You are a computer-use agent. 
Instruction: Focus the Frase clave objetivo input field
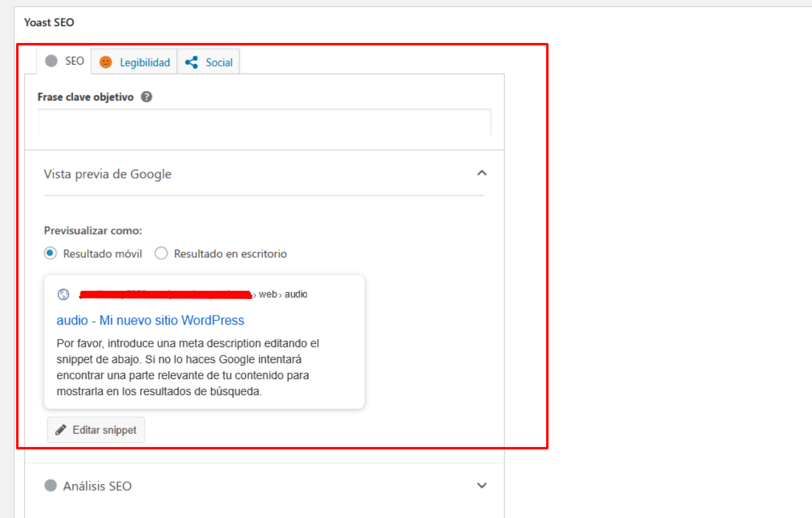tap(264, 122)
